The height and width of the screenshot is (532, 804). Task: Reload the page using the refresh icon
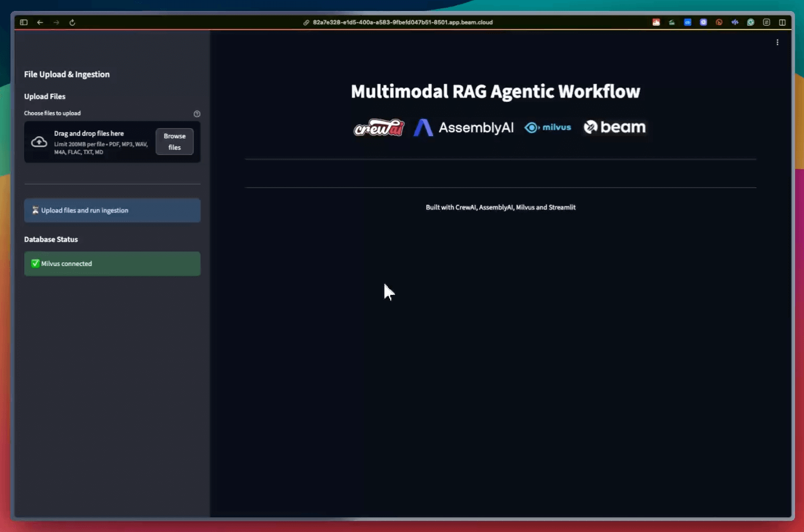pyautogui.click(x=72, y=23)
